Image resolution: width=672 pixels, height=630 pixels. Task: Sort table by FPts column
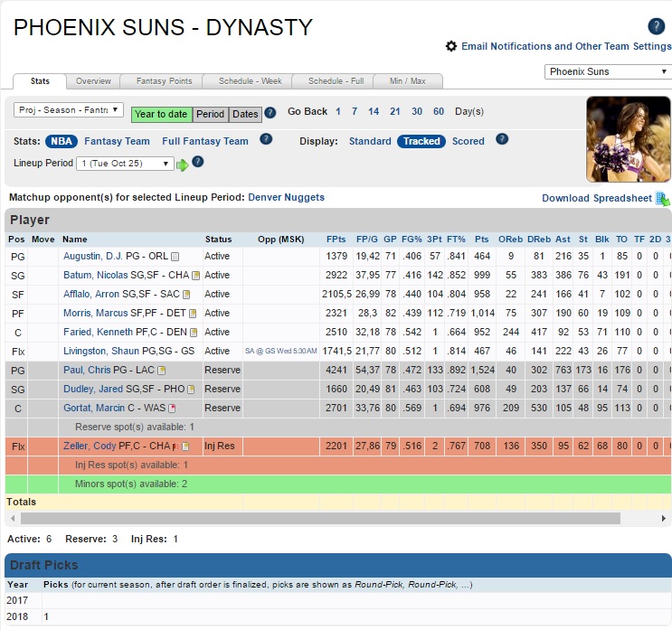pos(336,240)
